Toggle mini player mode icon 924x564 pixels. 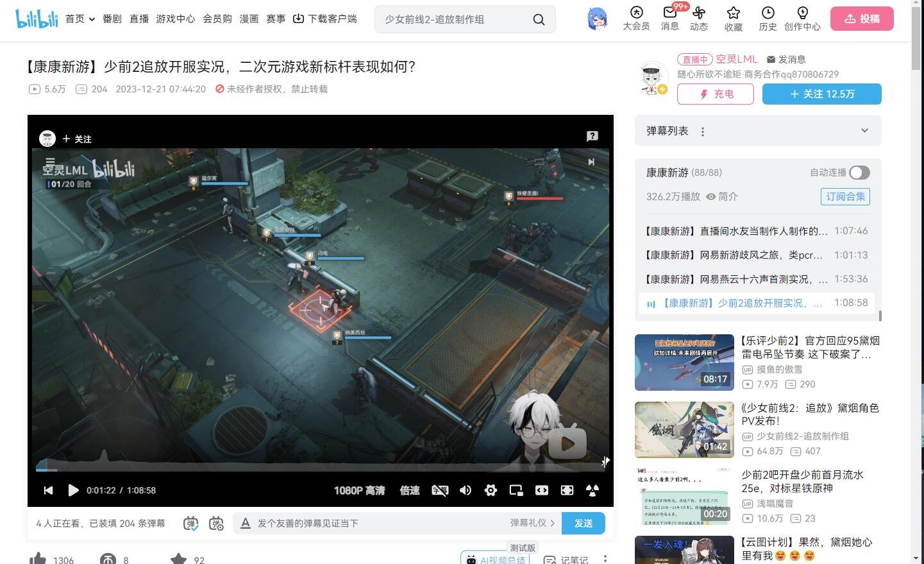coord(542,490)
